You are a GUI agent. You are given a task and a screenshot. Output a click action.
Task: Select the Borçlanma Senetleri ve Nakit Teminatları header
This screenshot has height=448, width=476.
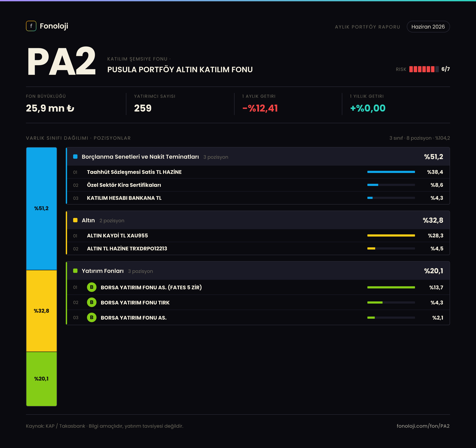point(258,157)
